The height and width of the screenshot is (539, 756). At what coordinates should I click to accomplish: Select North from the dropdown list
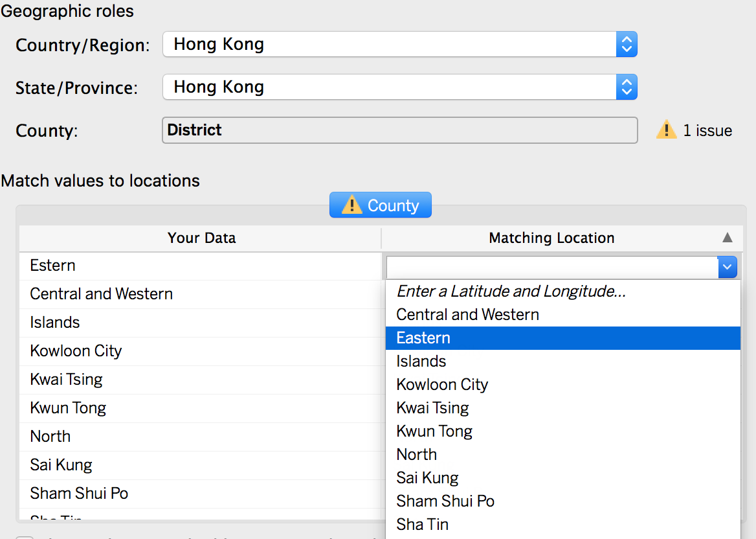pos(416,455)
